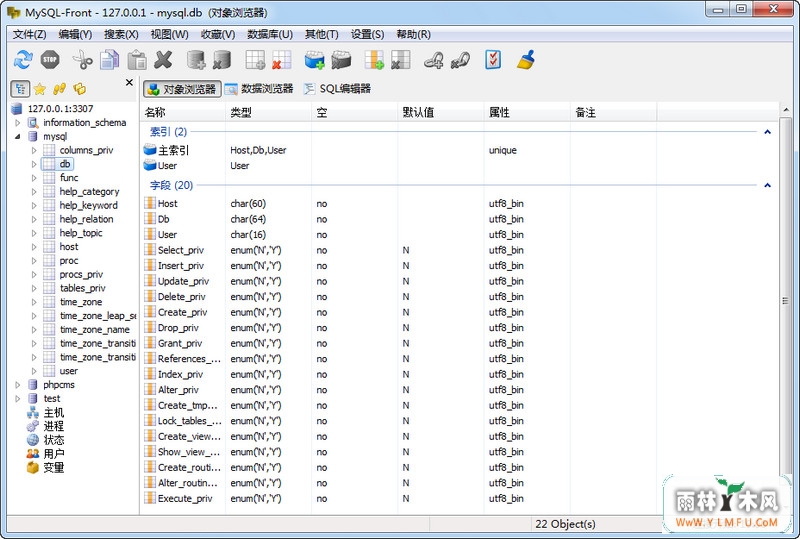This screenshot has height=539, width=800.
Task: Expand the user table node
Action: click(34, 371)
